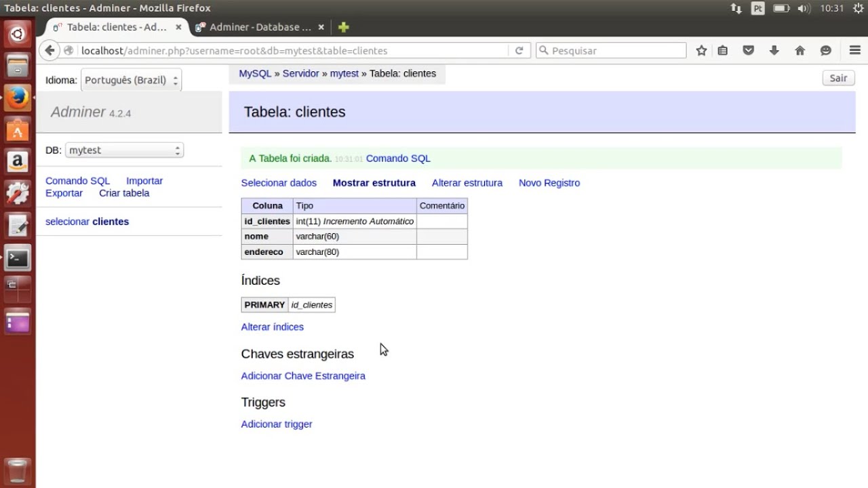The height and width of the screenshot is (488, 868).
Task: Show site identity info icon in address bar
Action: tap(68, 51)
